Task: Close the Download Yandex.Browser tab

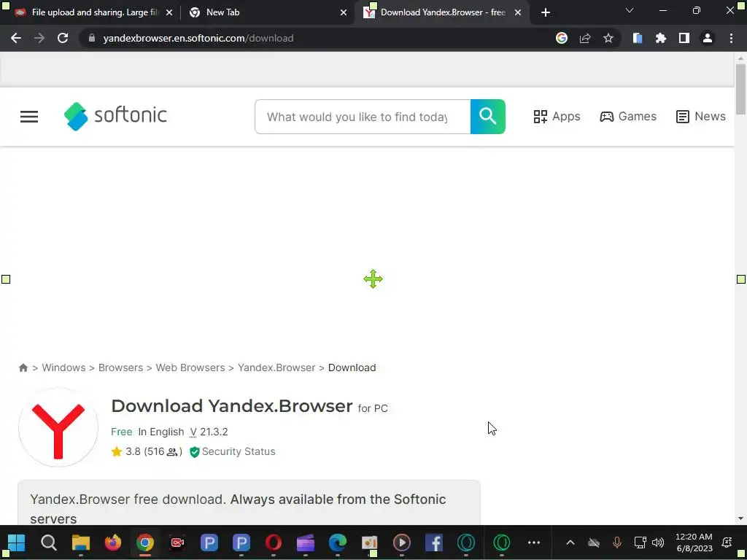Action: 518,13
